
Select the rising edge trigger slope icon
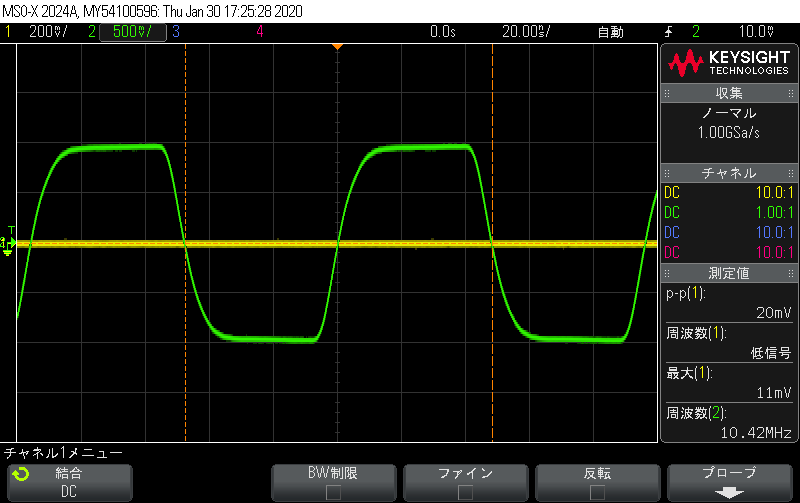click(x=669, y=32)
